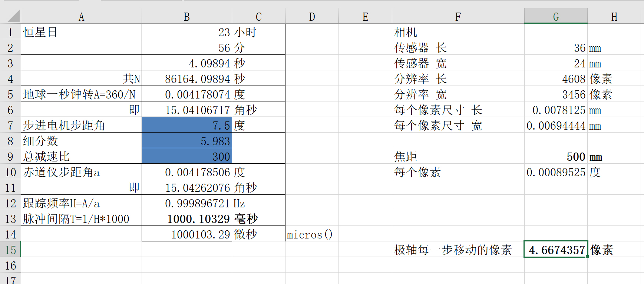
Task: Click the 分辨率 长 label cell
Action: [458, 78]
